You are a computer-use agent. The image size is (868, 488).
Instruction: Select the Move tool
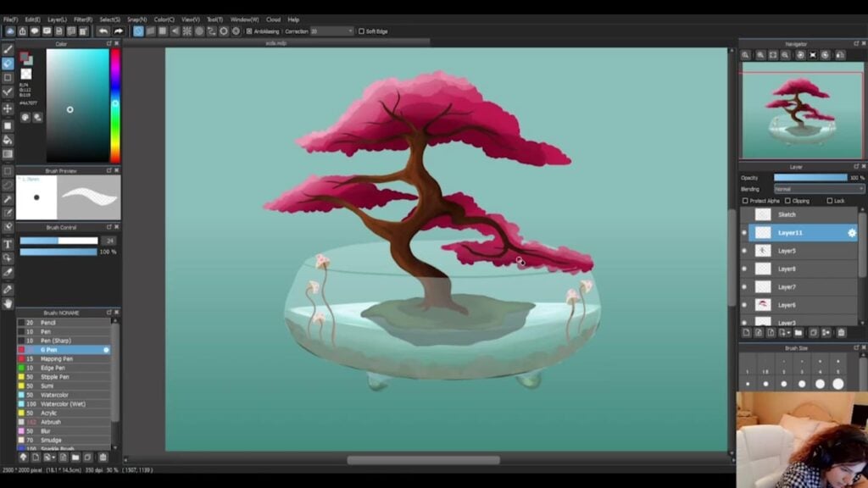click(x=8, y=108)
